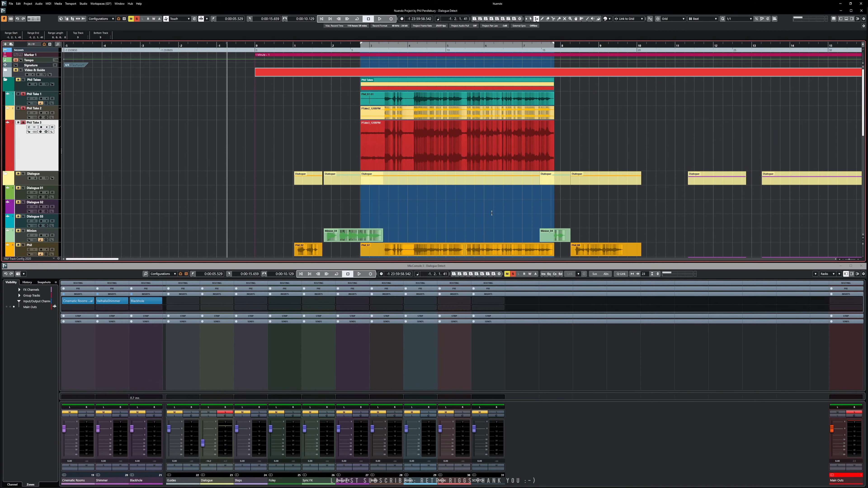The width and height of the screenshot is (868, 488).
Task: Select the Play speaker tool
Action: click(593, 19)
